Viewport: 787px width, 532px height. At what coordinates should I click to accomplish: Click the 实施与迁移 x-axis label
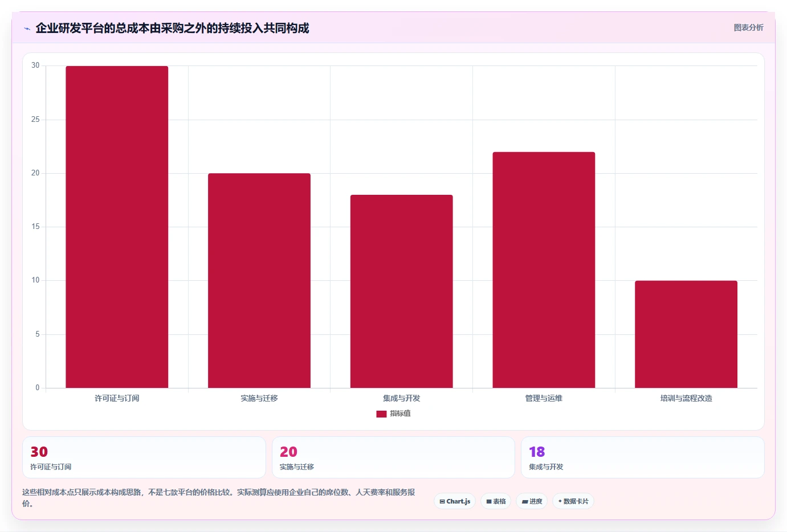click(x=259, y=398)
